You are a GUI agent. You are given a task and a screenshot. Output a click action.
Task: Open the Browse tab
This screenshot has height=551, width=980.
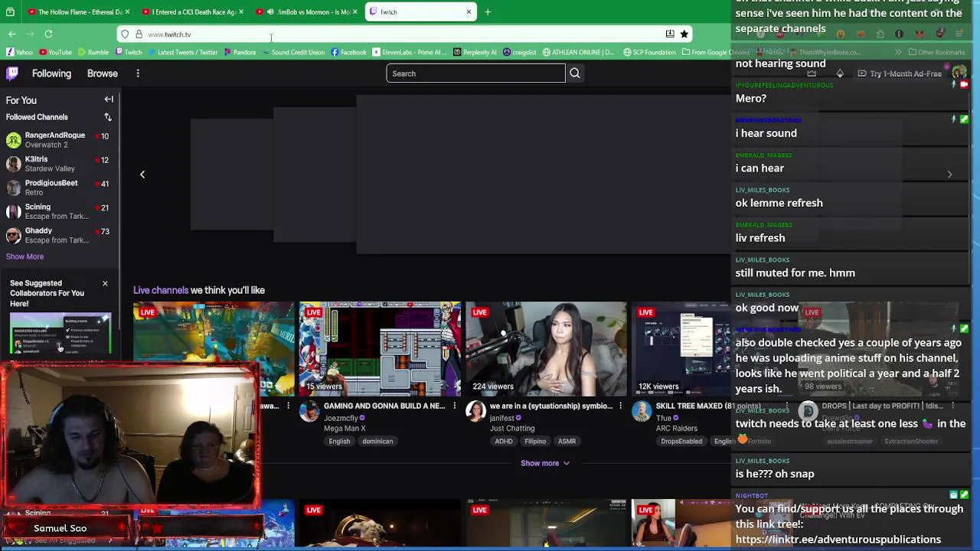[102, 73]
